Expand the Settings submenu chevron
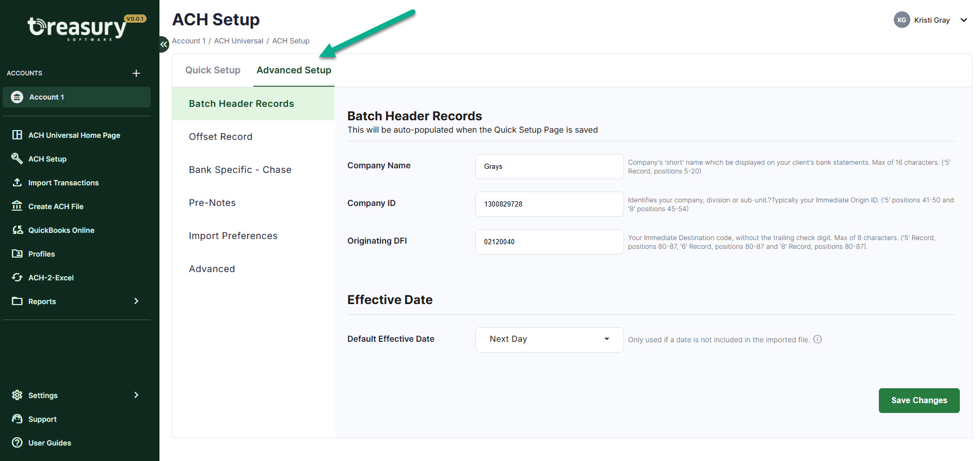Screen dimensions: 980x461 136,395
